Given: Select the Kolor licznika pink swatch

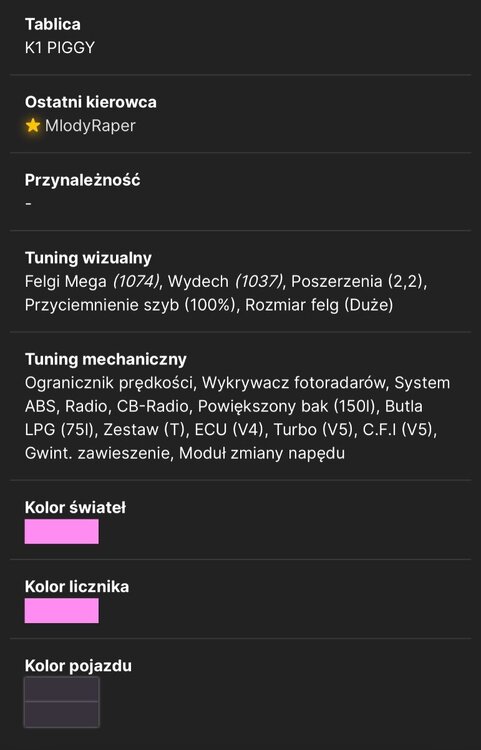Looking at the screenshot, I should tap(62, 610).
